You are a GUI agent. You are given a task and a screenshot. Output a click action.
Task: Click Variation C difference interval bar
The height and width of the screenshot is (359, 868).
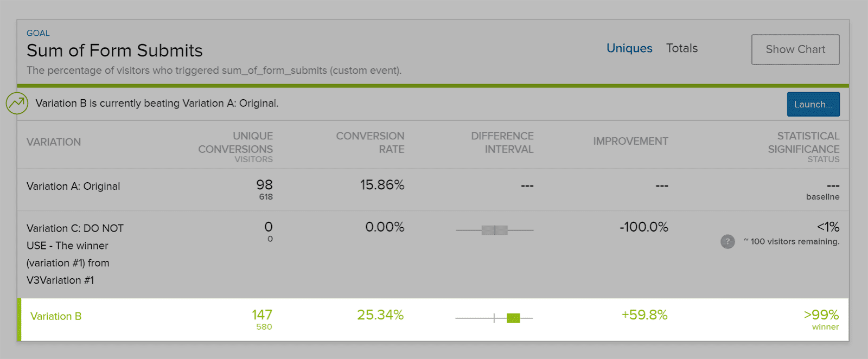494,230
